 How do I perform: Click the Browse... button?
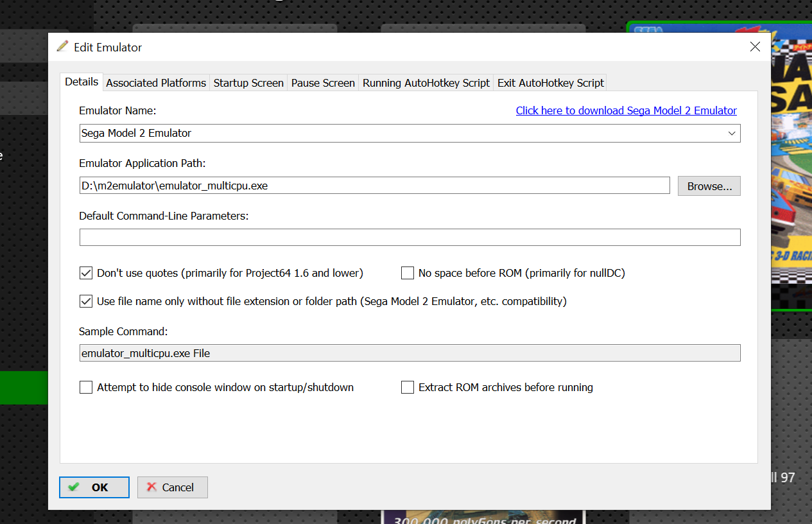[x=709, y=186]
